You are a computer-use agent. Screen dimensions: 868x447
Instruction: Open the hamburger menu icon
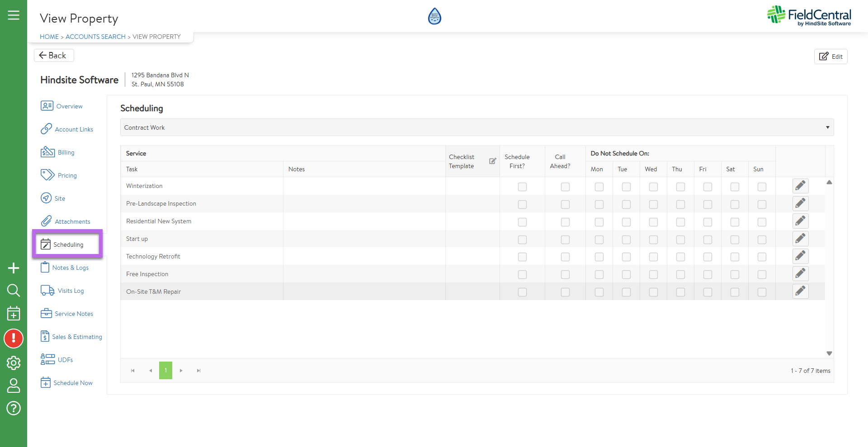pyautogui.click(x=14, y=15)
